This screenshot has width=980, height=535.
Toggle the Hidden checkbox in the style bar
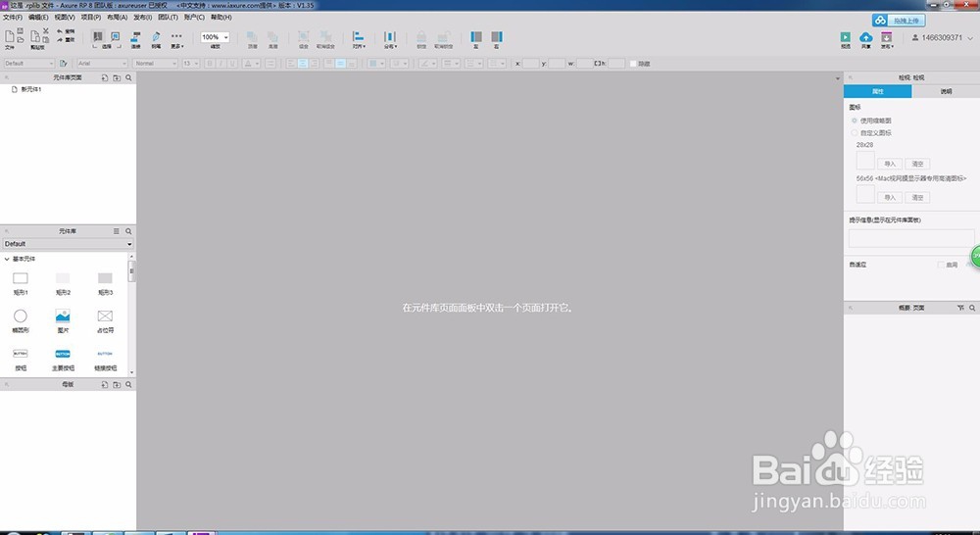click(x=633, y=64)
